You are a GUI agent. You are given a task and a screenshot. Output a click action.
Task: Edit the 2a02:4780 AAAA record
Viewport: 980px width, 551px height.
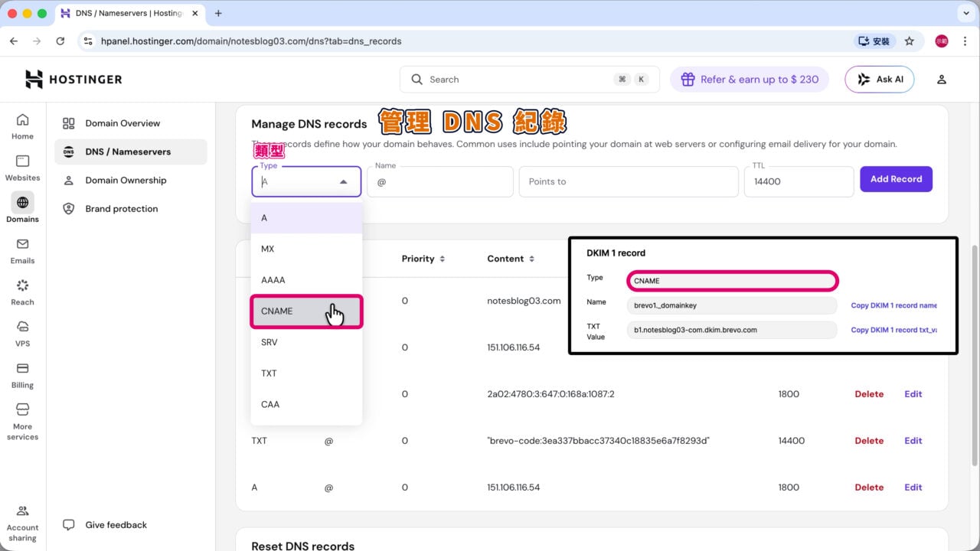(x=913, y=394)
